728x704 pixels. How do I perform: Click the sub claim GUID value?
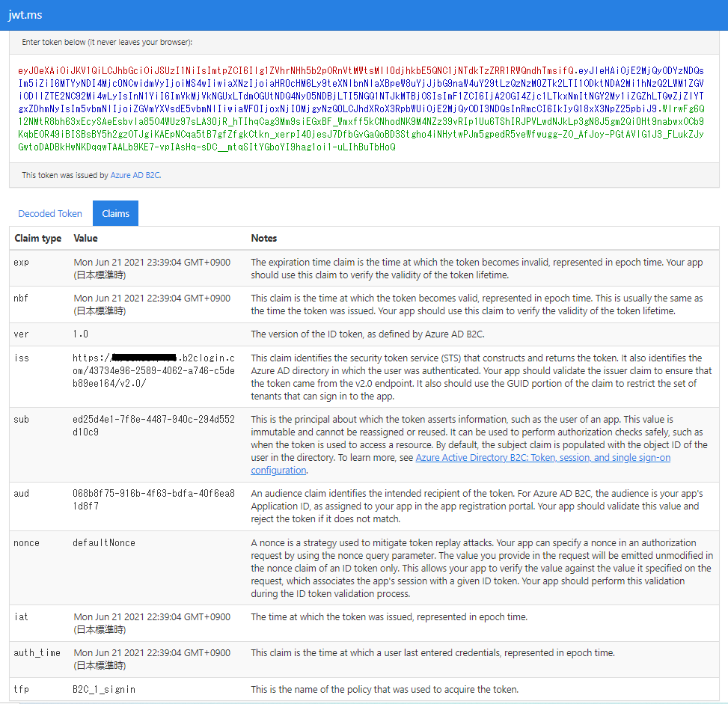[153, 426]
